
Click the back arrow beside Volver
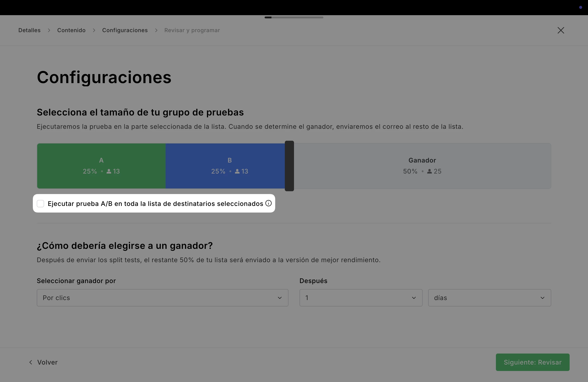pos(31,362)
